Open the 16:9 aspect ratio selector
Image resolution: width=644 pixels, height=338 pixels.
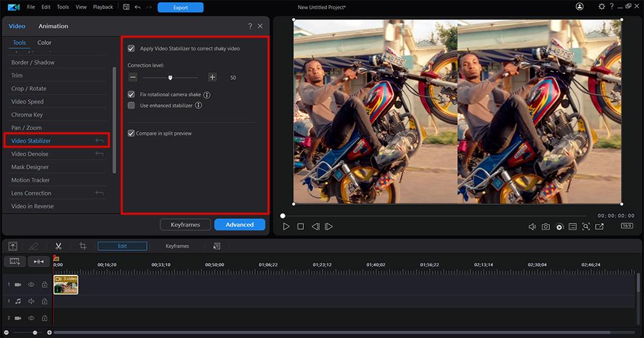[627, 226]
